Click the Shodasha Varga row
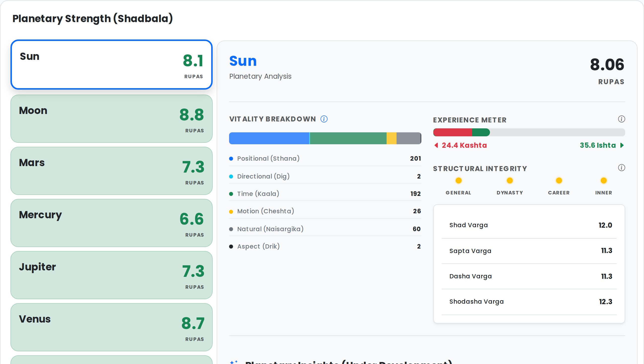The width and height of the screenshot is (644, 364). (529, 302)
